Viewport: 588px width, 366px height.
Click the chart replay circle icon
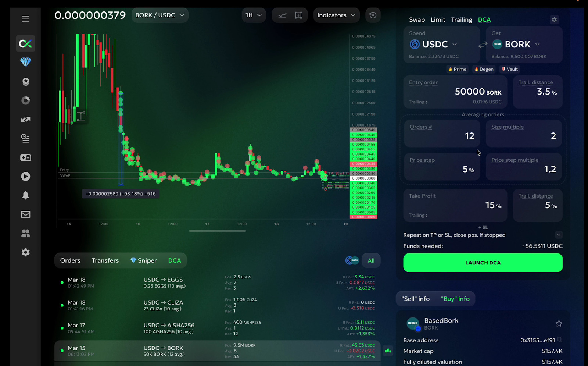[373, 15]
